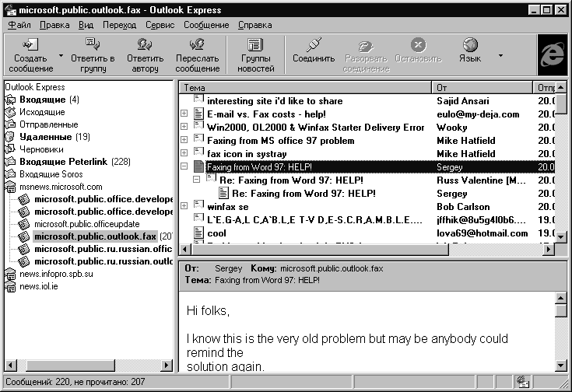Click Ответить автору reply icon
The height and width of the screenshot is (392, 572).
click(x=145, y=44)
